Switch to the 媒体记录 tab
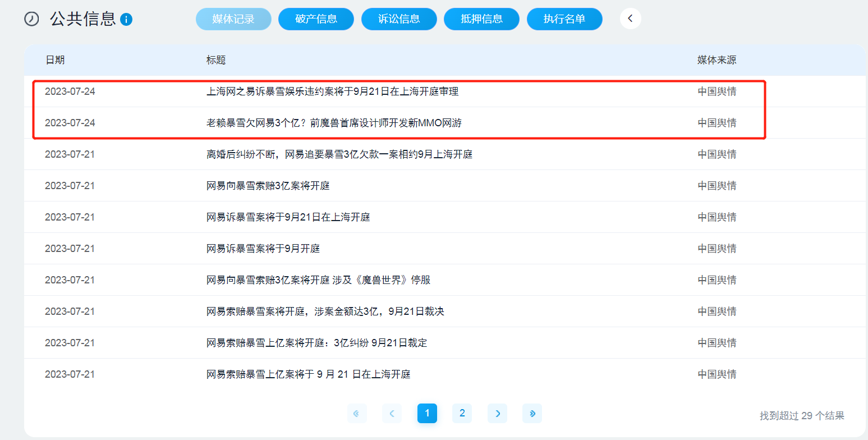The height and width of the screenshot is (440, 868). point(233,19)
